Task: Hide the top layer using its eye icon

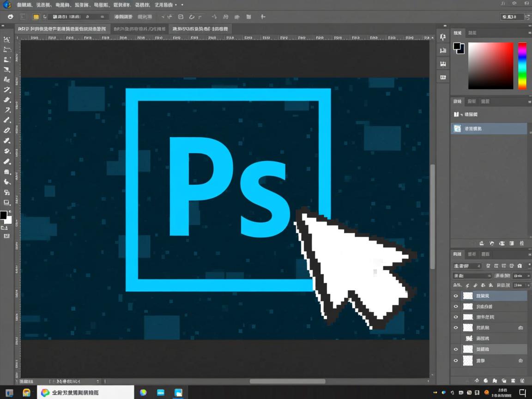Action: click(456, 296)
